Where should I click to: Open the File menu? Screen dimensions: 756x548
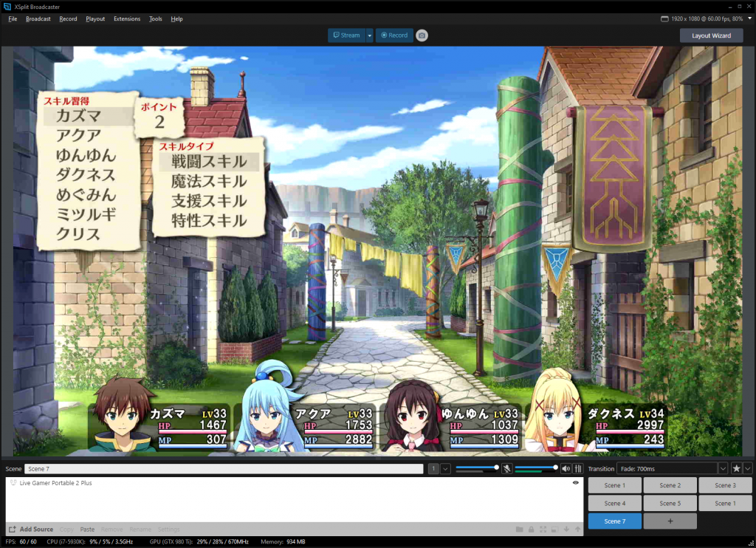[13, 18]
